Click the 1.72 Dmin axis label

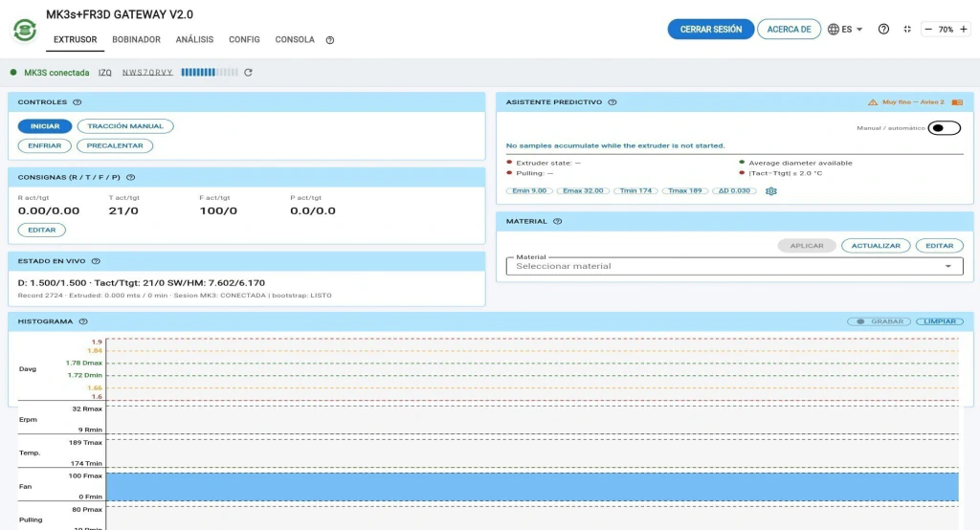(85, 376)
